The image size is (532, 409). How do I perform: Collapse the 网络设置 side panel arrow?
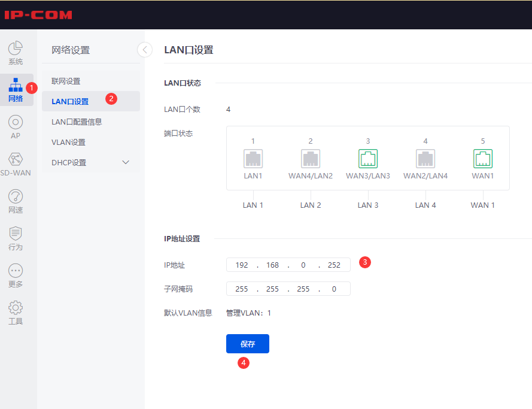[145, 50]
